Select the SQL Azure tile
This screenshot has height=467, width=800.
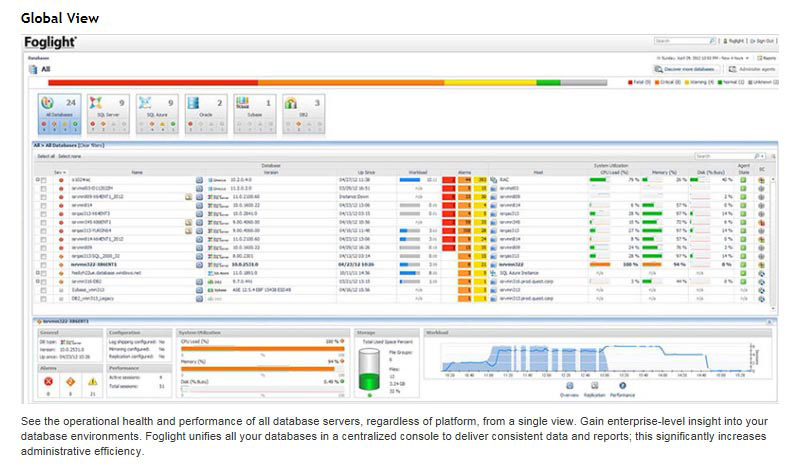157,114
